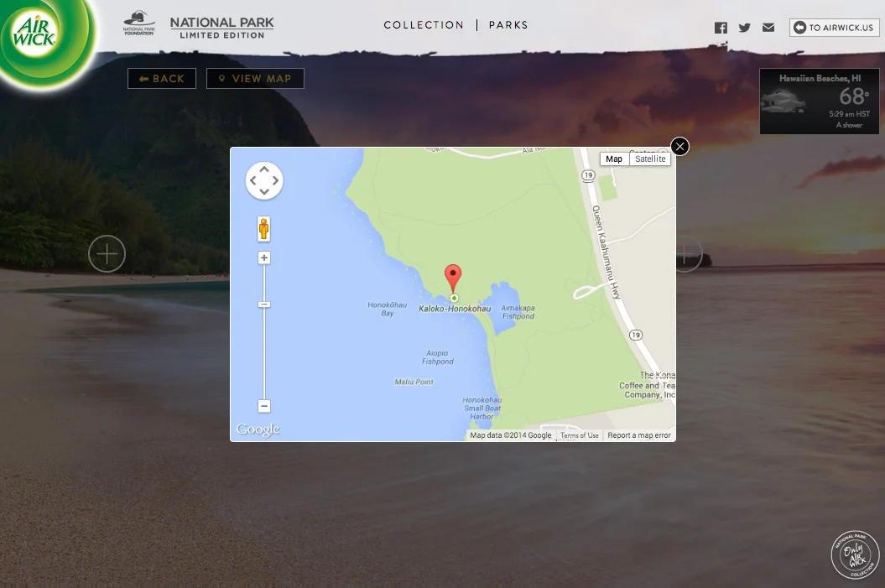
Task: Click the Google logo on map
Action: [258, 429]
